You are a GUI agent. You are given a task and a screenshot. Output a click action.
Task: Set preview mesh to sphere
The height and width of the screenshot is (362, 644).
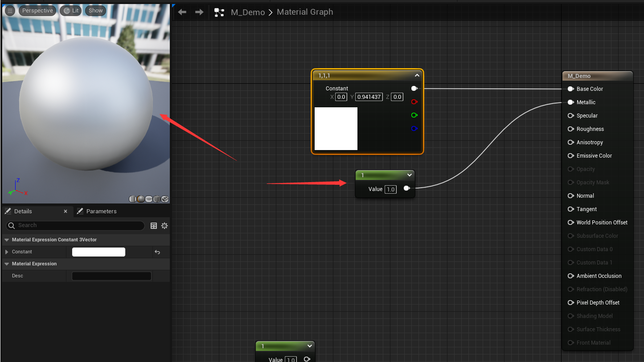(141, 199)
